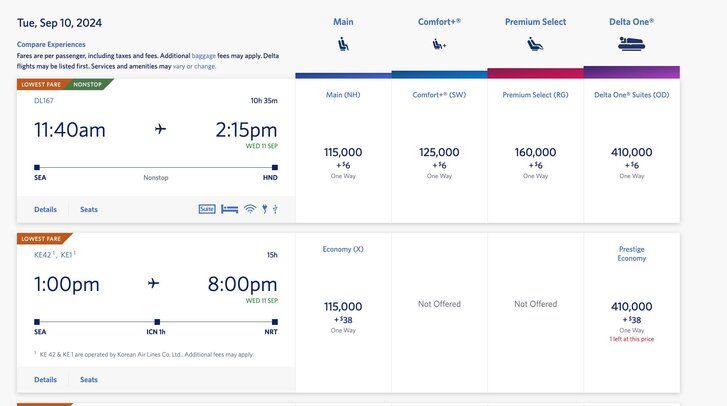
Task: Click the Suite amenity icon on DL167
Action: pos(207,209)
